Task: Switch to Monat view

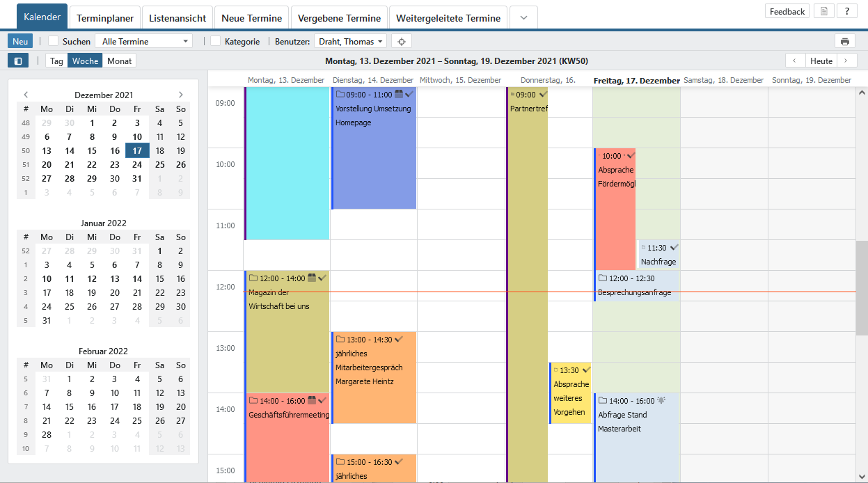Action: click(119, 61)
